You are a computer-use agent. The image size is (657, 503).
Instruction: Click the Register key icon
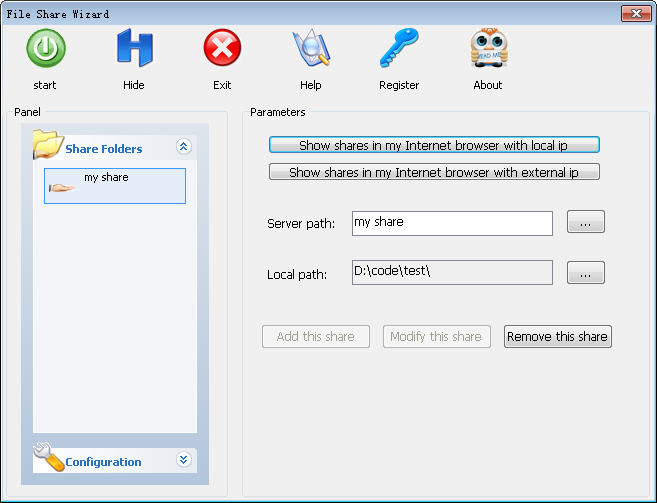click(399, 48)
